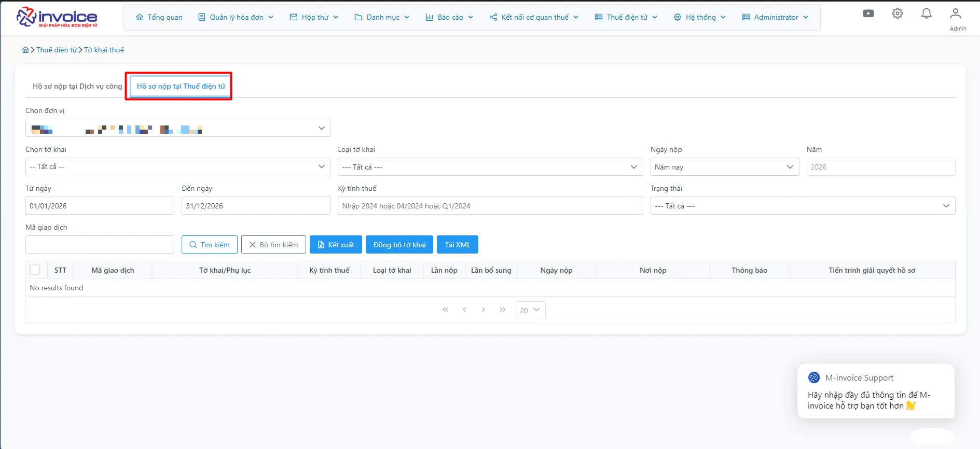Open the Quản lý hóa đơn menu

click(236, 17)
